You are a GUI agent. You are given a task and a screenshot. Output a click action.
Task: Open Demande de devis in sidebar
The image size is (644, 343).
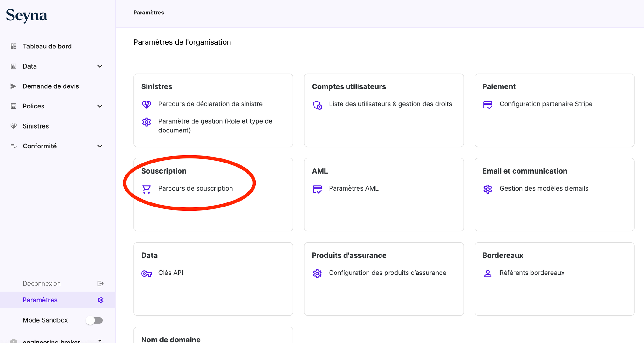pyautogui.click(x=51, y=86)
